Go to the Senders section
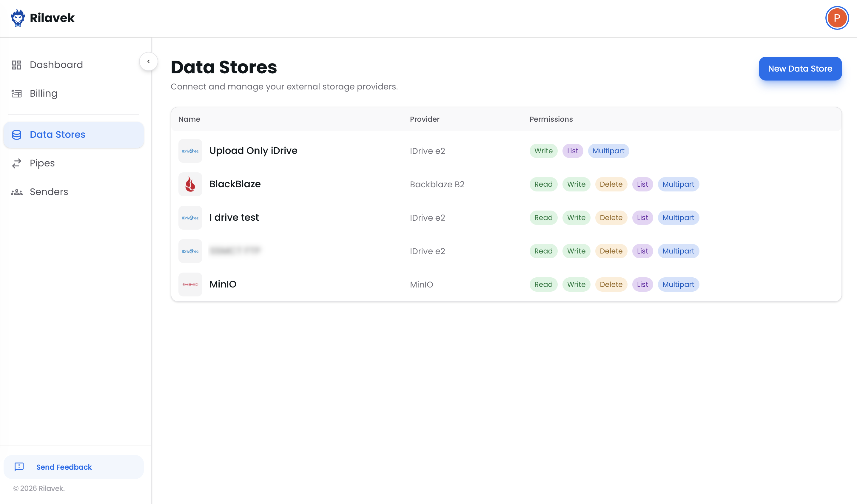Screen dimensions: 857x504 (x=49, y=192)
